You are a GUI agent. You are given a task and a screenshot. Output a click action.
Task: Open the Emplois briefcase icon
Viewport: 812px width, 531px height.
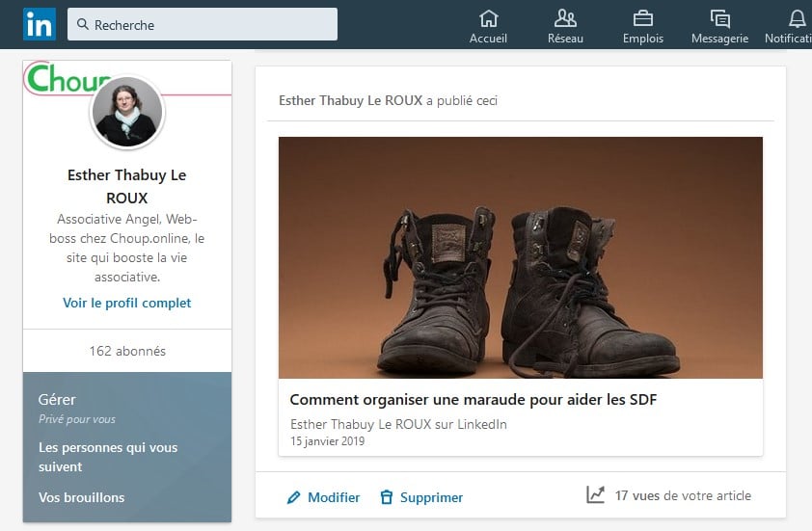point(642,18)
